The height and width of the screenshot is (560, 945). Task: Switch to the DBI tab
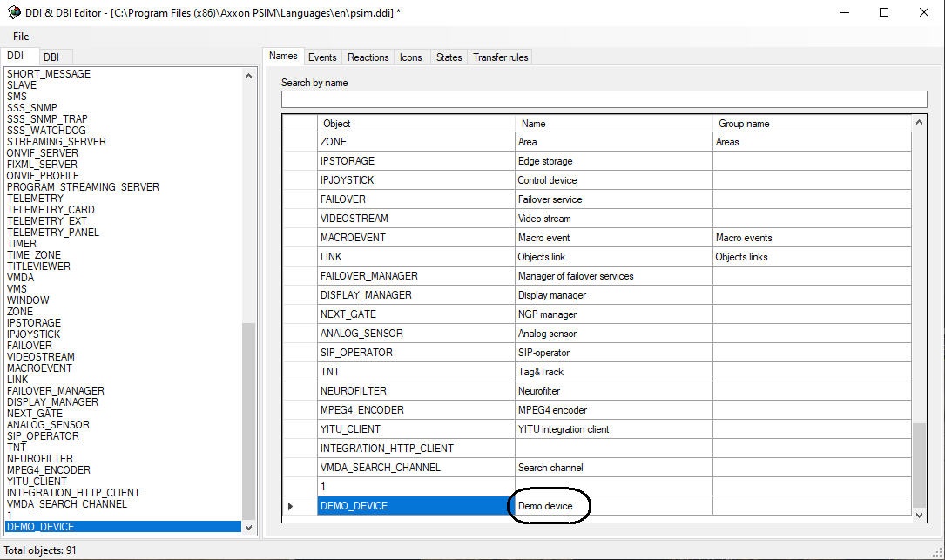click(51, 57)
